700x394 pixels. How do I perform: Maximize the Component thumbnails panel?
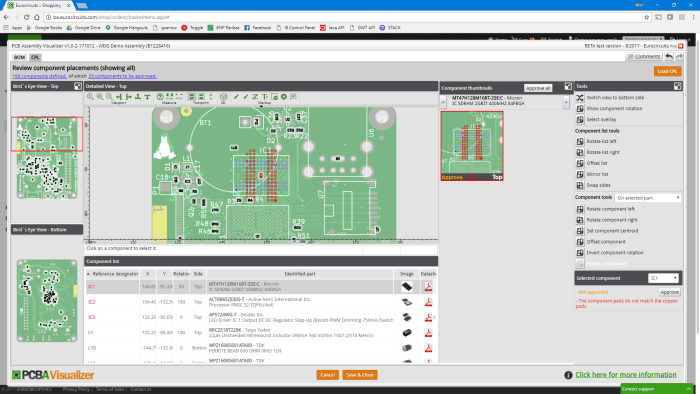(x=568, y=87)
